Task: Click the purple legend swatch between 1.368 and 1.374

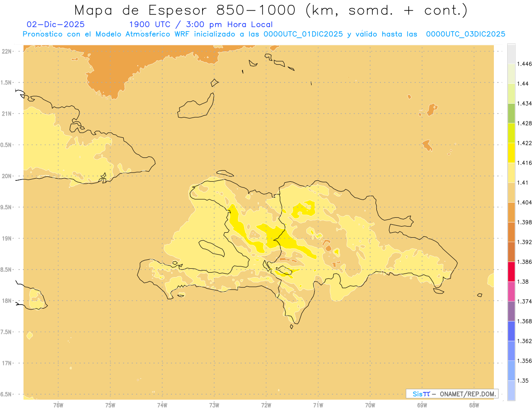Action: coord(511,311)
